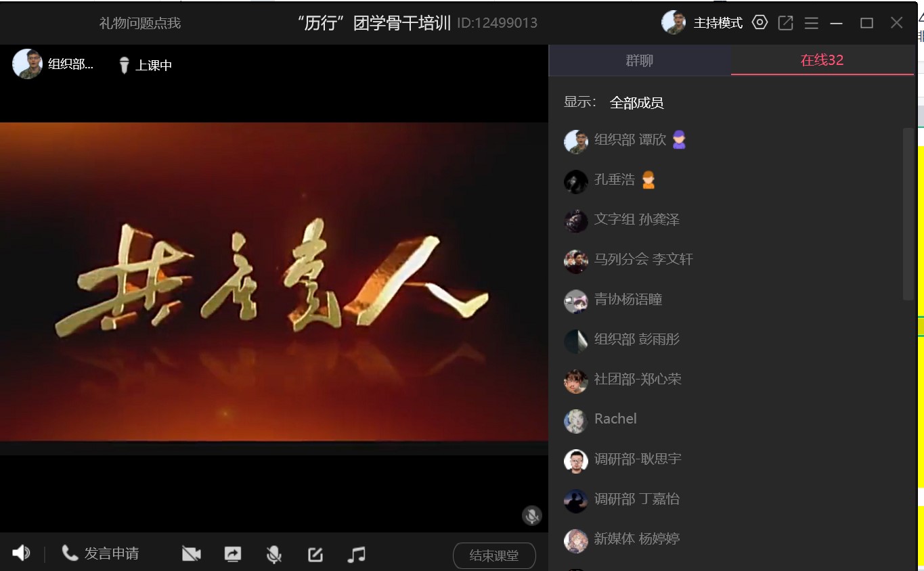This screenshot has width=924, height=571.
Task: Toggle the camera on or off
Action: [x=192, y=554]
